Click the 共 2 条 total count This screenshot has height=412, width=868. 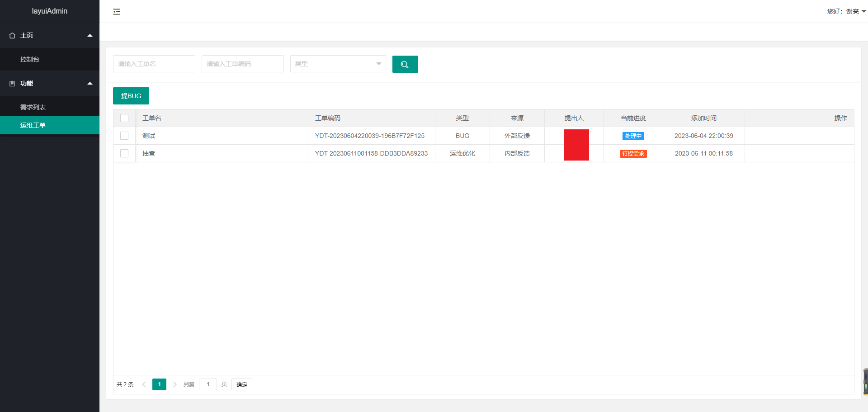pyautogui.click(x=125, y=384)
